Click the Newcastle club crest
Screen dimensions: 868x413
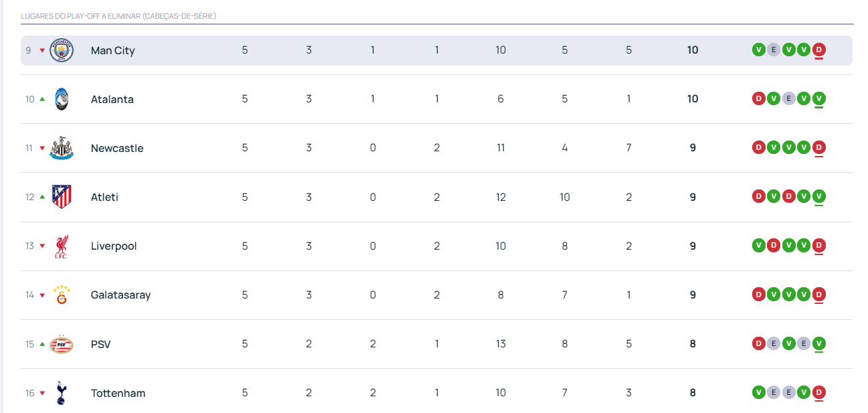pyautogui.click(x=62, y=148)
